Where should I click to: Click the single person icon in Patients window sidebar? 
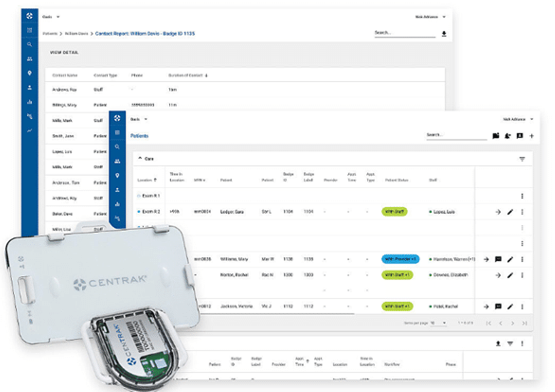tap(117, 190)
